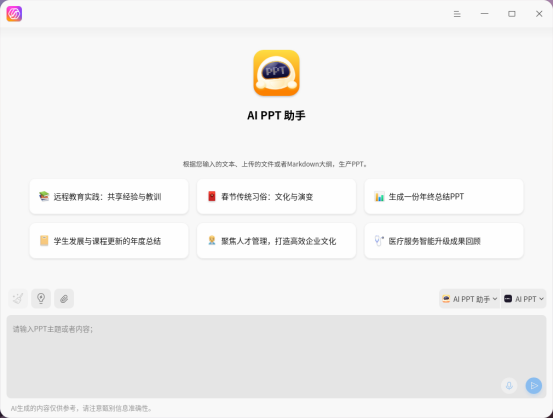
Task: Click the lightbulb prompt suggestions icon
Action: point(41,299)
